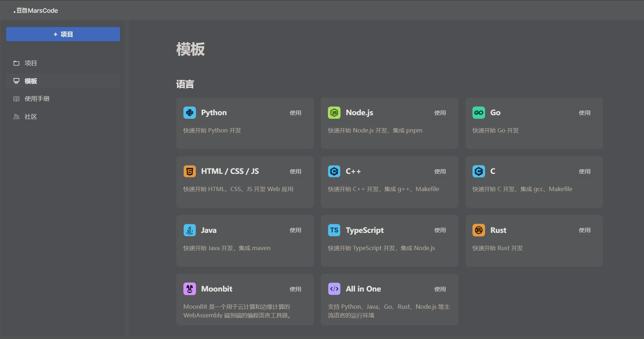Open the 使用手册 sidebar menu item
The image size is (644, 339).
[63, 99]
